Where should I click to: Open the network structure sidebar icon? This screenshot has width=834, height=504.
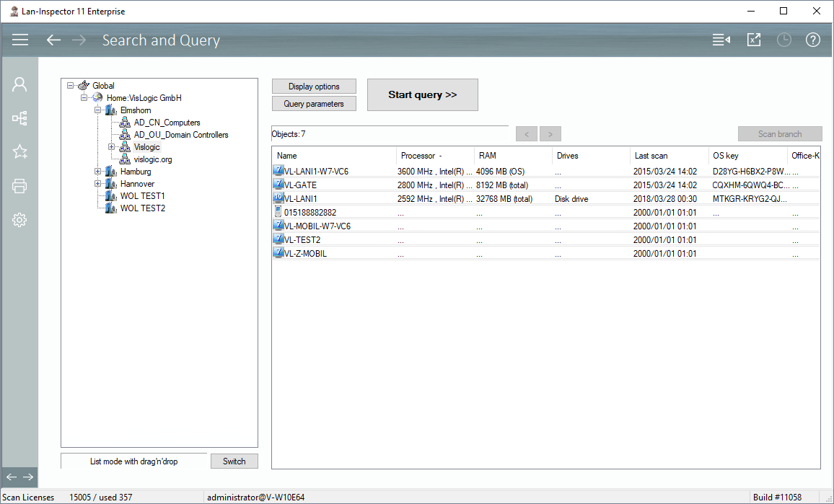click(19, 118)
